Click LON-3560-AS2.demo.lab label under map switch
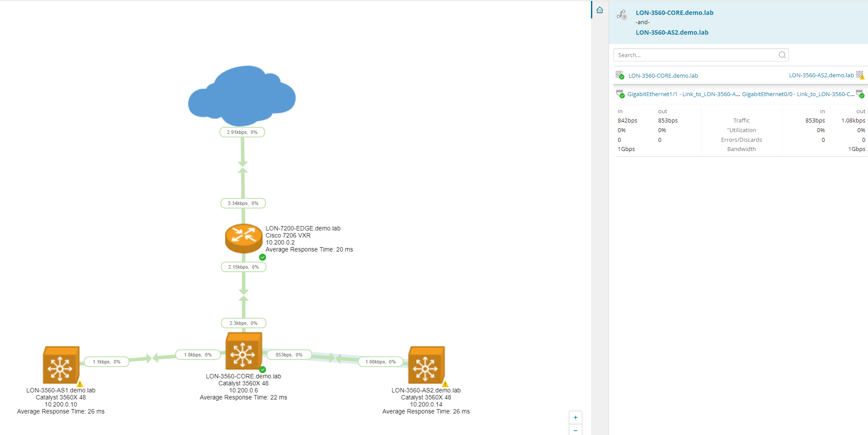The width and height of the screenshot is (868, 435). (426, 390)
